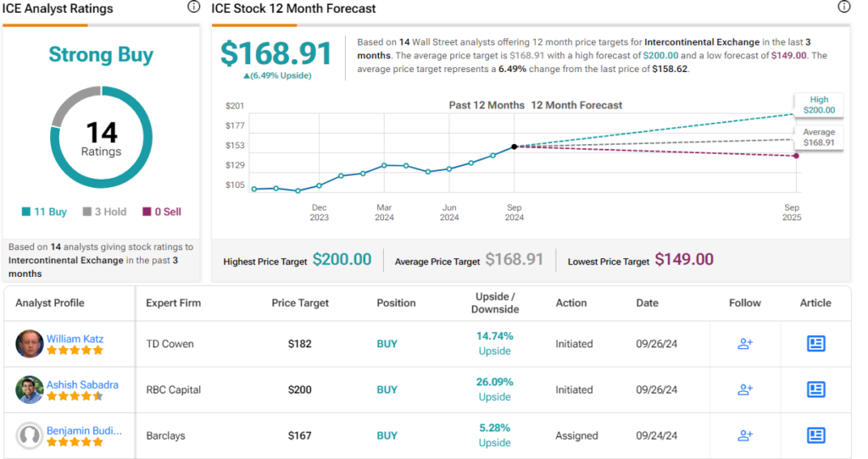
Task: Select the 3 Hold legend swatch
Action: 86,212
